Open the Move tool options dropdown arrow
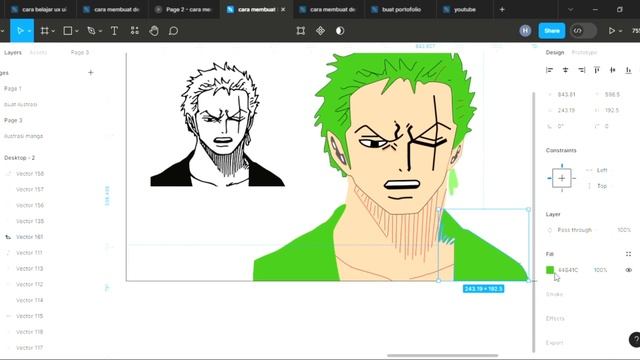 pyautogui.click(x=29, y=31)
